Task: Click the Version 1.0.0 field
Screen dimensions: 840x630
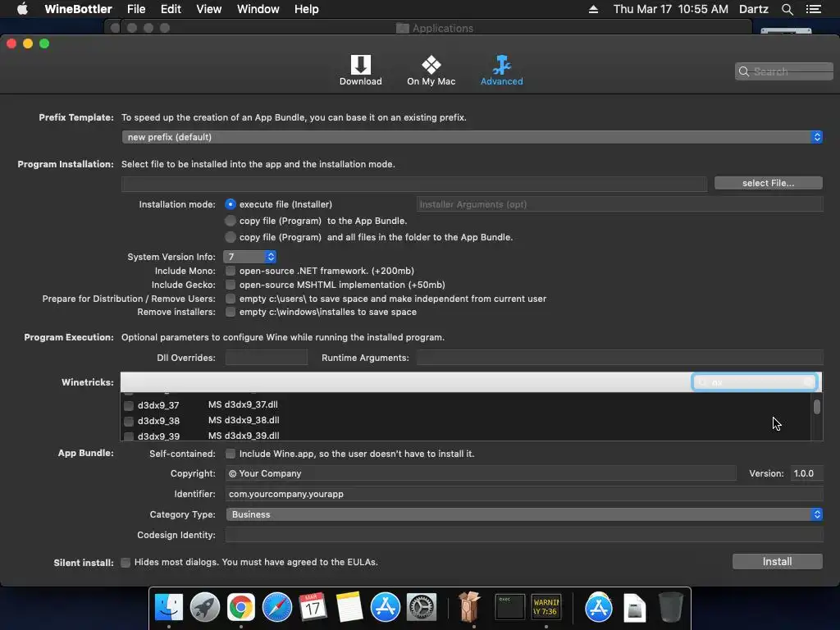Action: [806, 473]
